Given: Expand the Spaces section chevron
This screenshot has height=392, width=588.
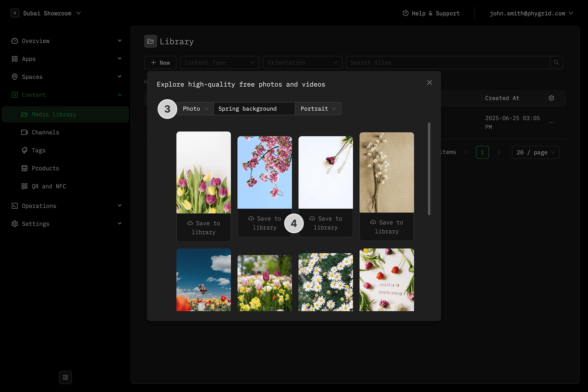Looking at the screenshot, I should (x=120, y=76).
